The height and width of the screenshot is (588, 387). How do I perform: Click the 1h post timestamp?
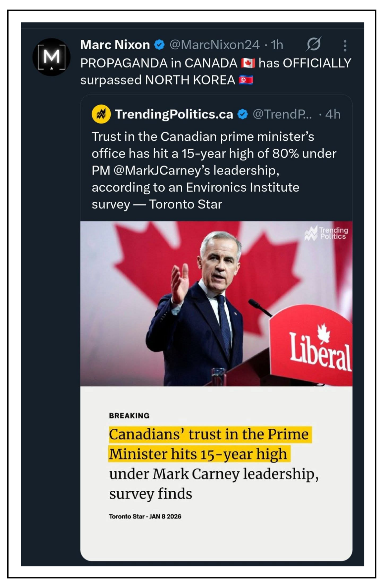pos(277,45)
